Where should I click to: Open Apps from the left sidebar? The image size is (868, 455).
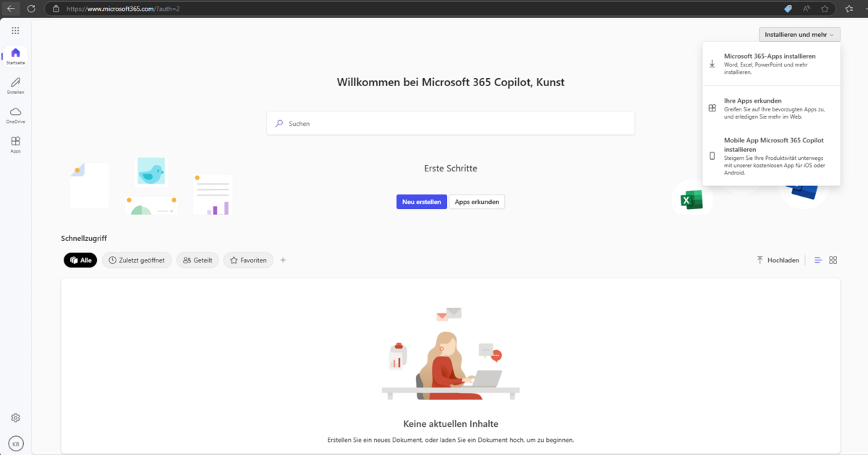tap(15, 144)
